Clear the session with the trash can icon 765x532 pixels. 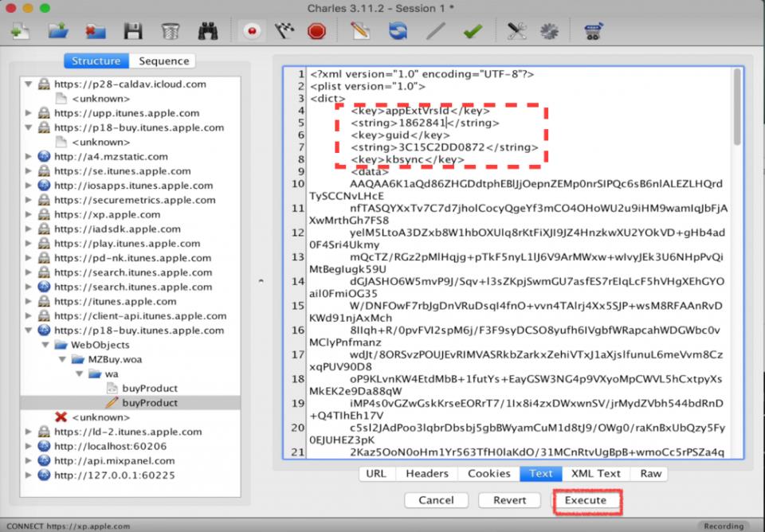coord(170,31)
